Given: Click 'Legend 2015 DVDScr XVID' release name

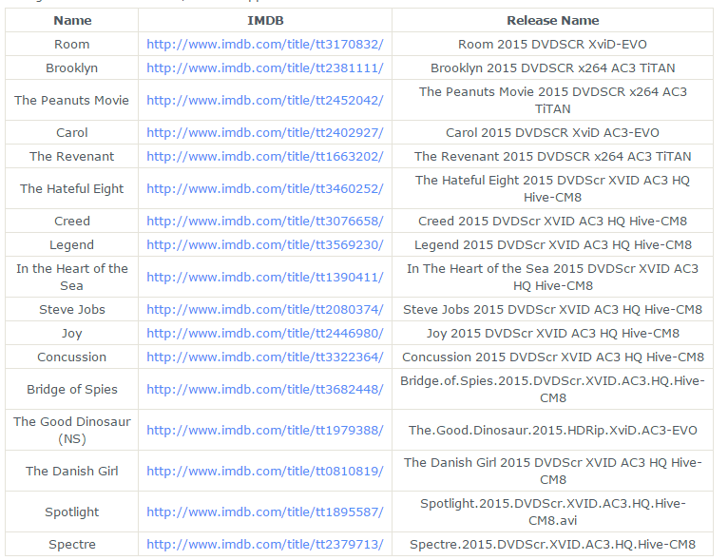Looking at the screenshot, I should 552,244.
